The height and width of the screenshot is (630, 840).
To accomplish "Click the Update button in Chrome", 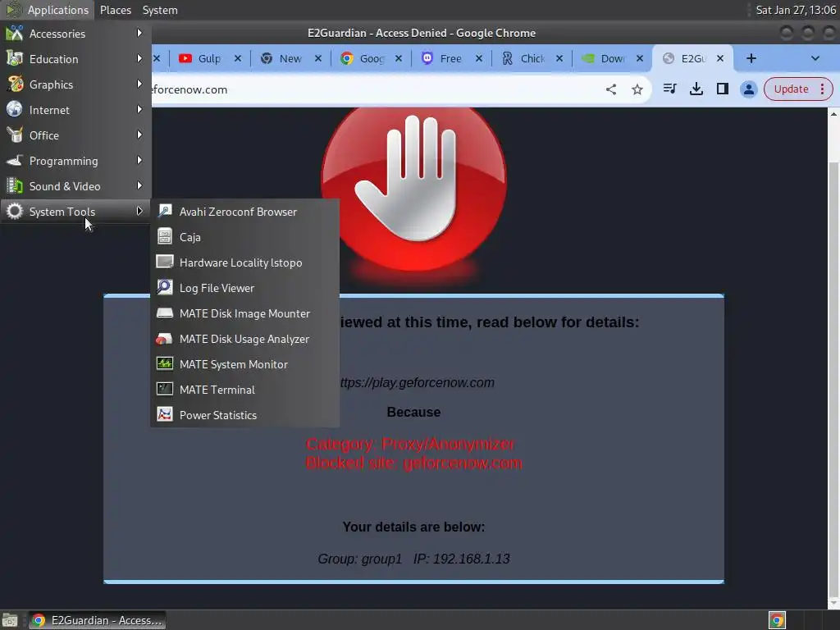I will point(798,89).
